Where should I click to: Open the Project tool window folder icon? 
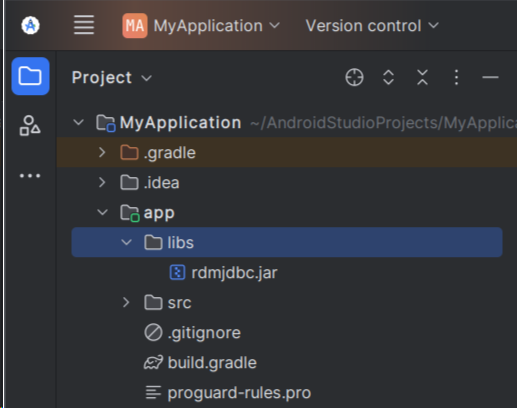tap(30, 76)
